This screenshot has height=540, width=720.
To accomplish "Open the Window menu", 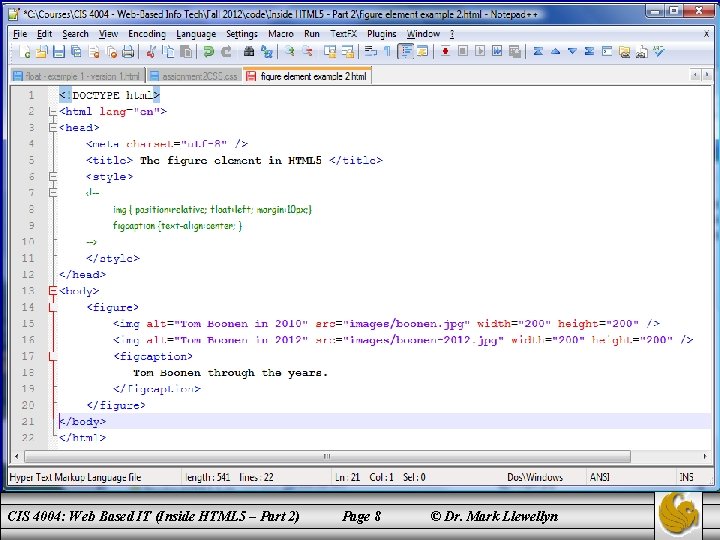I will coord(423,34).
